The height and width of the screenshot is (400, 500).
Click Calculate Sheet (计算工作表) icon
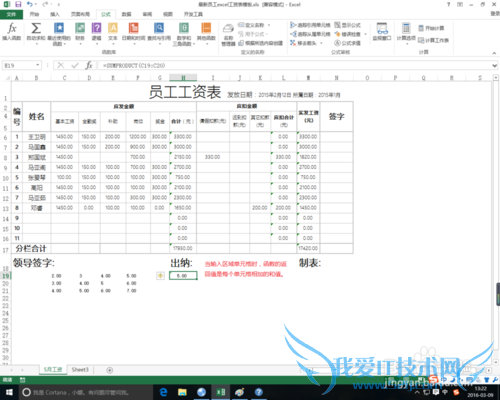coord(421,40)
